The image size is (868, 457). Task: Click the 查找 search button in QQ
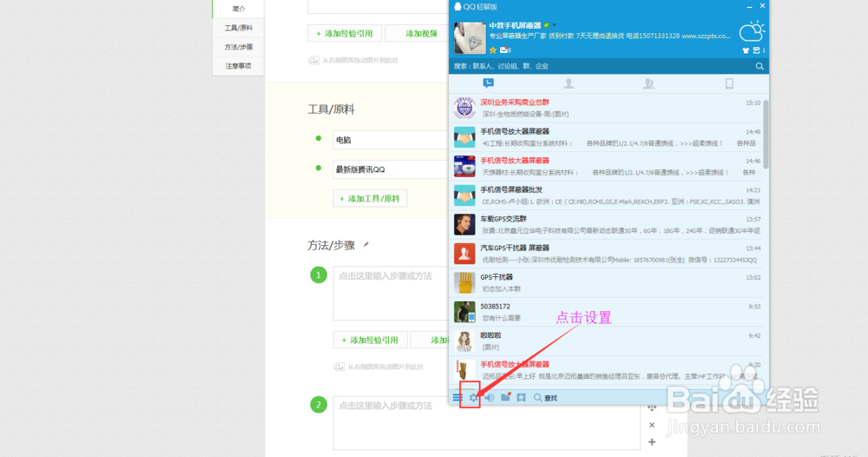coord(545,398)
